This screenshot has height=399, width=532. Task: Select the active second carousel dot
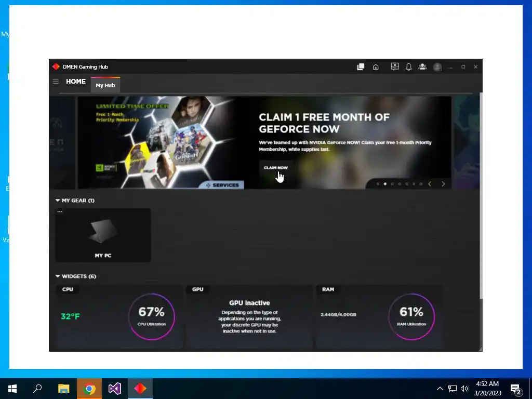pyautogui.click(x=385, y=184)
